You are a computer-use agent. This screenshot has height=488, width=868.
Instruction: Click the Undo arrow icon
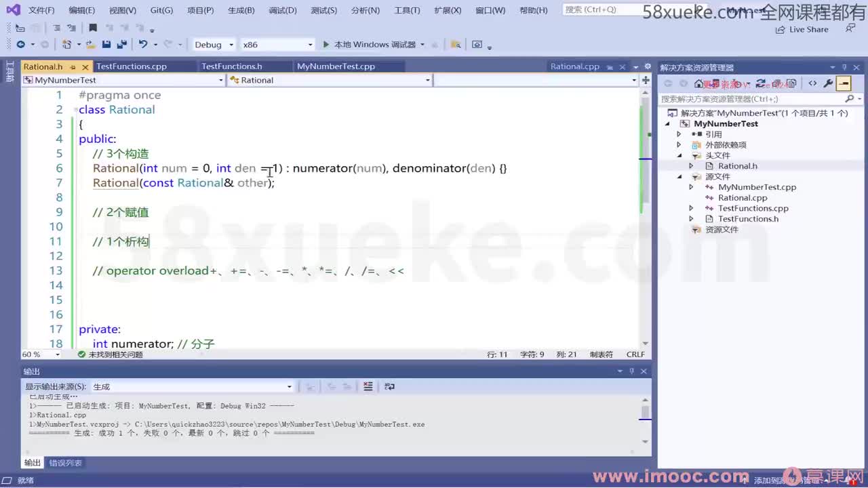142,45
